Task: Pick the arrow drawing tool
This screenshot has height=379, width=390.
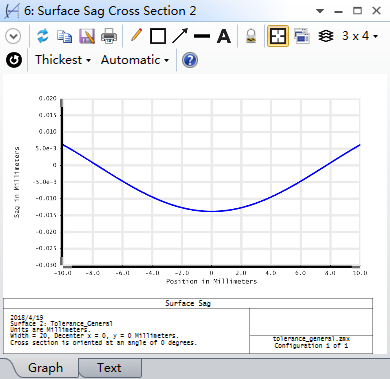Action: 180,36
